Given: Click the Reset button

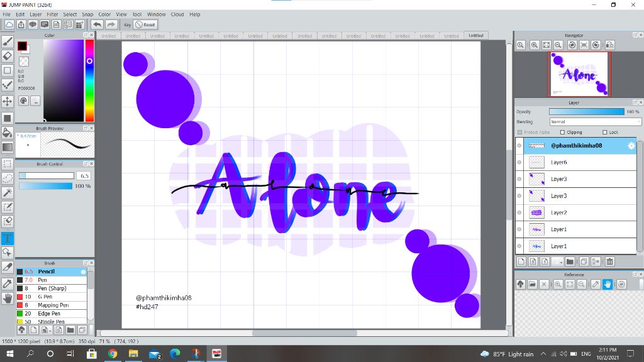Looking at the screenshot, I should click(145, 25).
